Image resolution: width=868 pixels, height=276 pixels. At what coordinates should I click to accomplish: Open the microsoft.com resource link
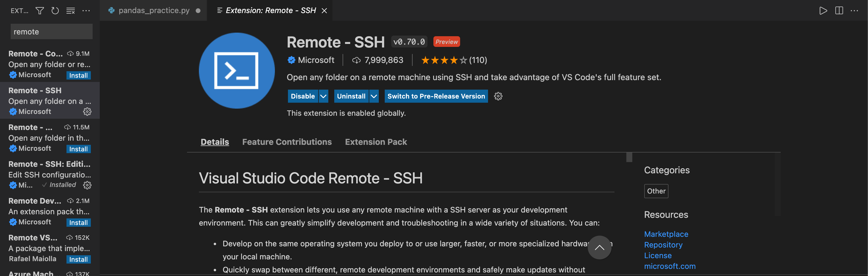click(669, 266)
